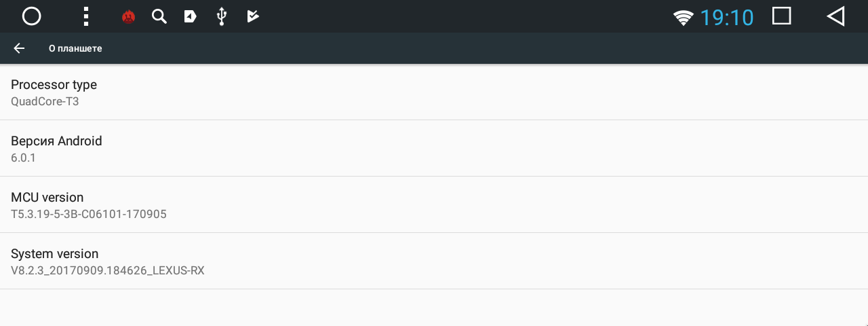Tap the triangle Back navigation button

836,16
